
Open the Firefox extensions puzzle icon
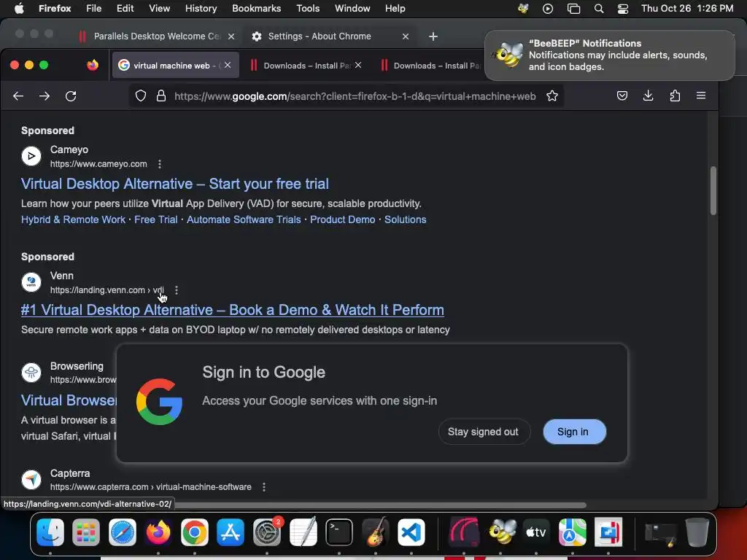[x=675, y=96]
